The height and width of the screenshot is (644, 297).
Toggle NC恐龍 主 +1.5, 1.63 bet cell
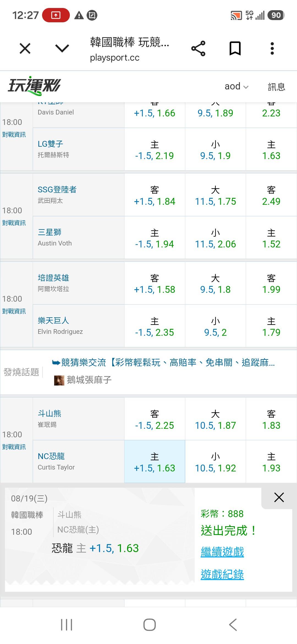(155, 462)
